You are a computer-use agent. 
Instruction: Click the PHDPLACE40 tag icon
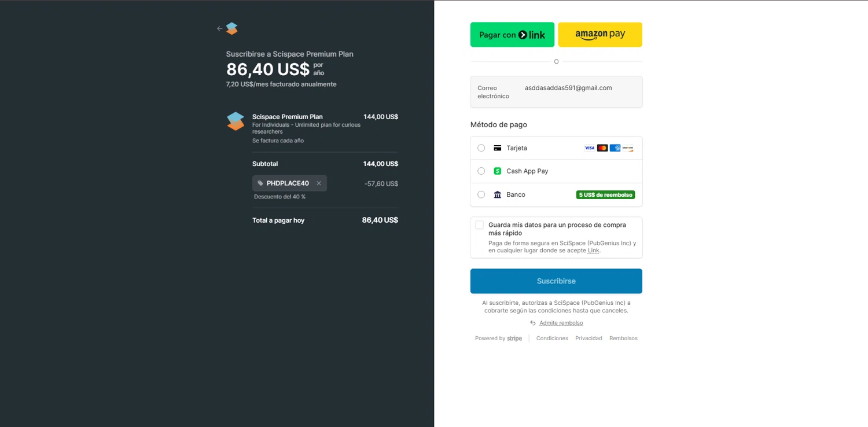[260, 183]
